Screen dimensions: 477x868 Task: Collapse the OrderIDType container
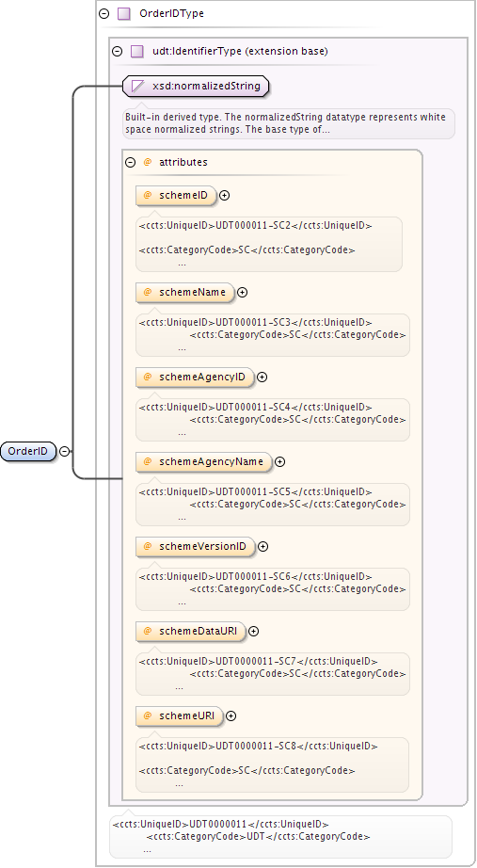coord(104,14)
